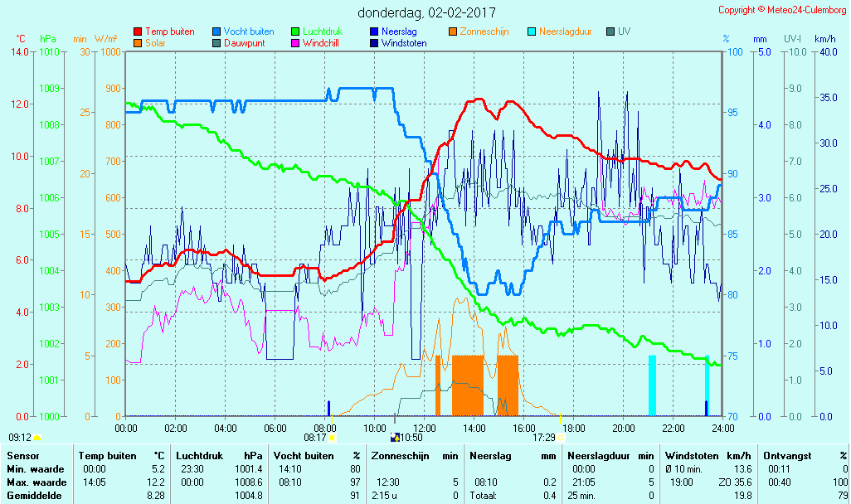Click the blue Vocht buiten legend square
Image resolution: width=851 pixels, height=504 pixels.
tap(216, 31)
